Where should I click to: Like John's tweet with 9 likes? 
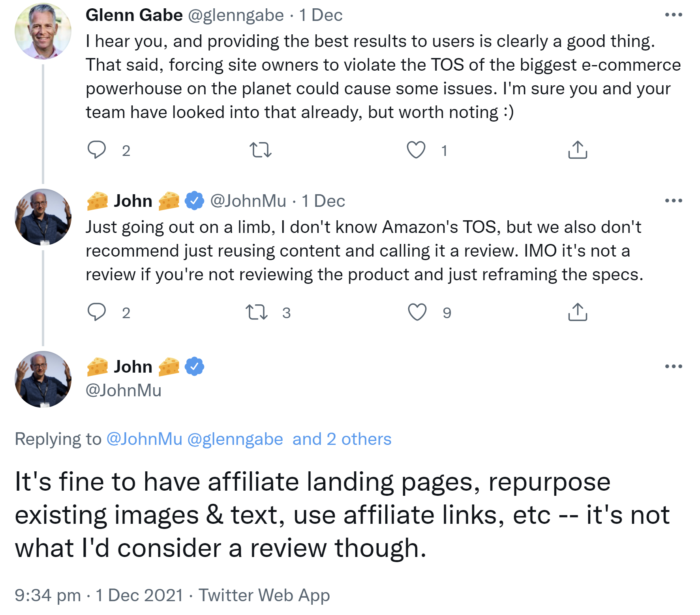pyautogui.click(x=417, y=312)
